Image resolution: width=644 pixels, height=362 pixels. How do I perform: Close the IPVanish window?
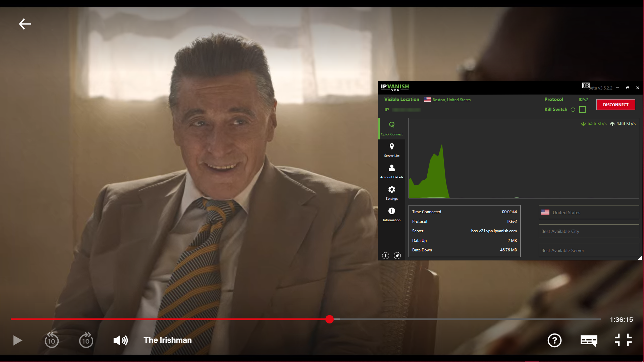click(x=638, y=88)
